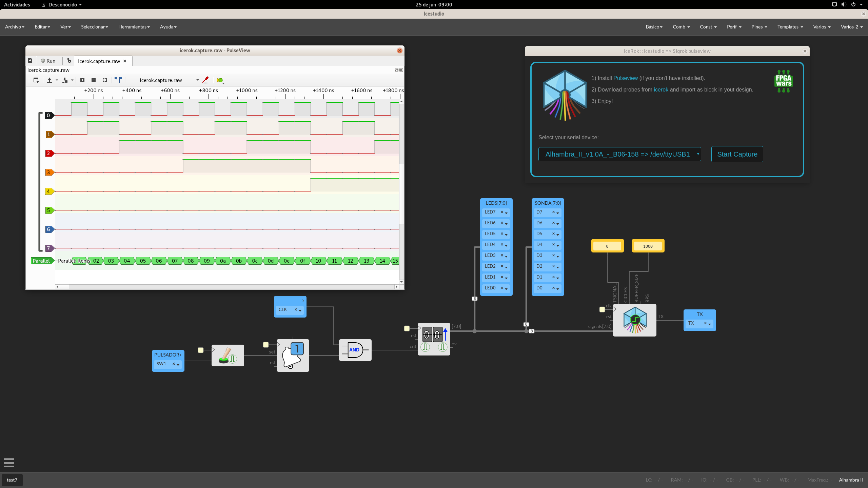The width and height of the screenshot is (868, 488).
Task: Toggle the blue cursors icon in PulseView
Action: (118, 80)
